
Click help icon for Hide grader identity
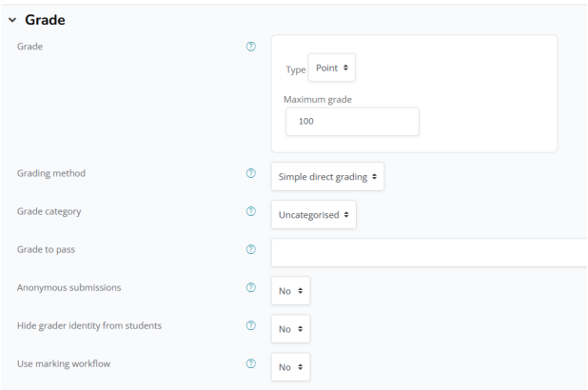(251, 326)
